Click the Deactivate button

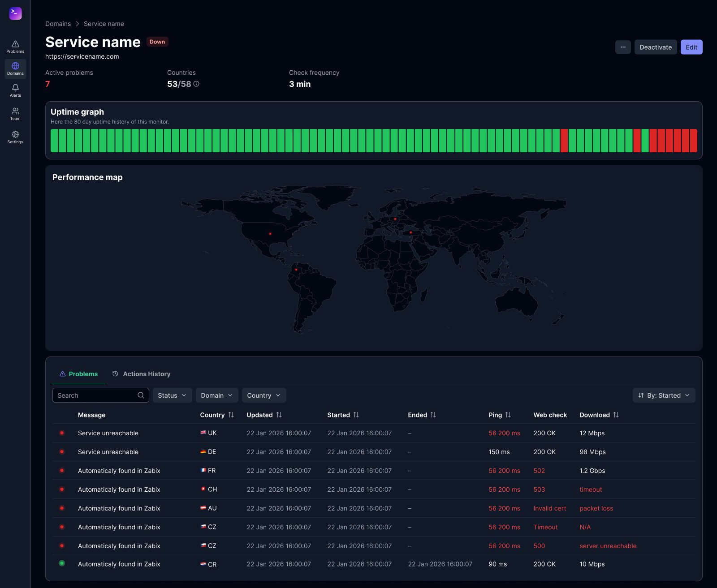(x=656, y=47)
